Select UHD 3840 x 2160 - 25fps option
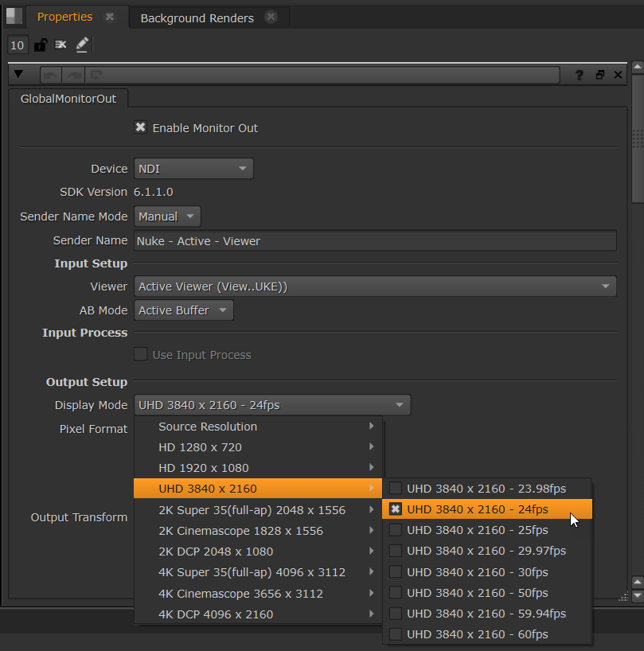 pos(477,530)
